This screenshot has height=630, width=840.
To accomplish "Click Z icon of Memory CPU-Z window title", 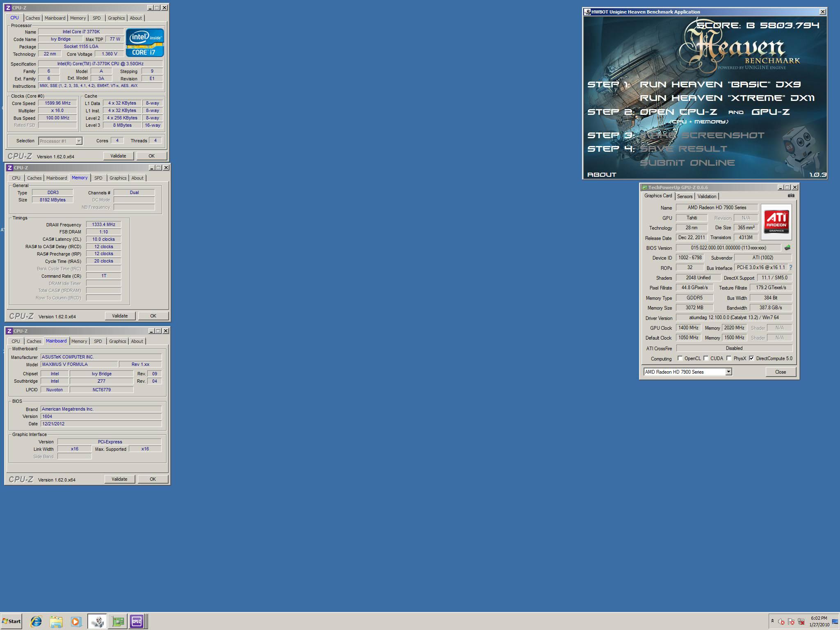I will tap(10, 168).
